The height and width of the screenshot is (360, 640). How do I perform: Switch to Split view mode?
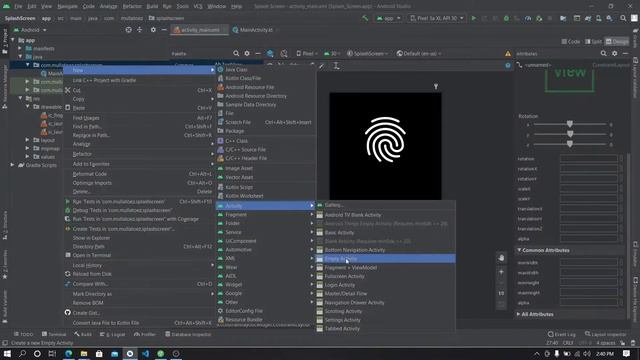(593, 42)
